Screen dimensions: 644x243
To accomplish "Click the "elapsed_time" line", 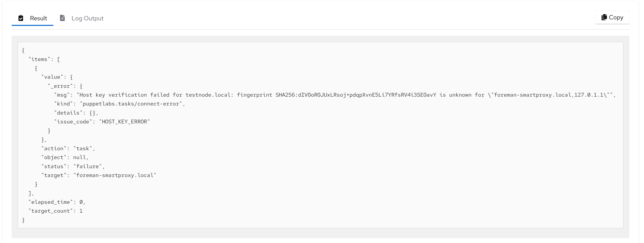I will tap(57, 202).
